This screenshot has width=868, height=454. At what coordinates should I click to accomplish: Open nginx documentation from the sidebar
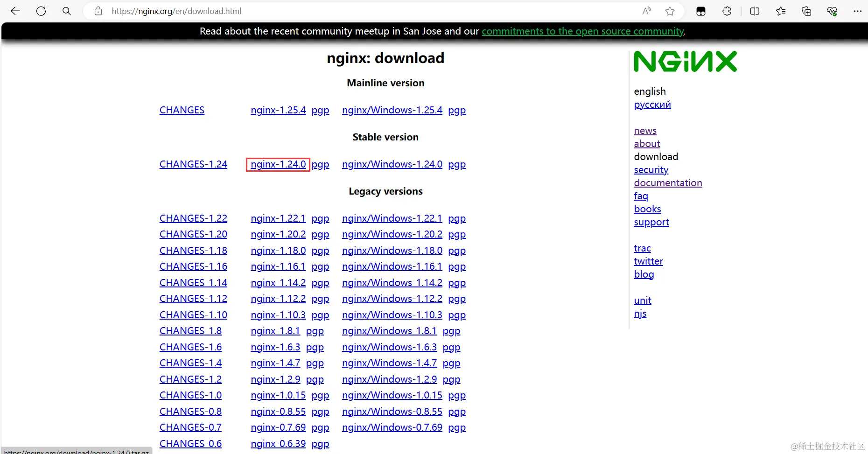pyautogui.click(x=668, y=182)
